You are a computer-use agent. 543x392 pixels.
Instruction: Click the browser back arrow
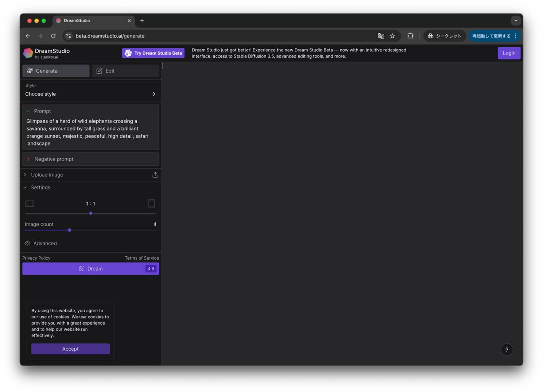[28, 36]
